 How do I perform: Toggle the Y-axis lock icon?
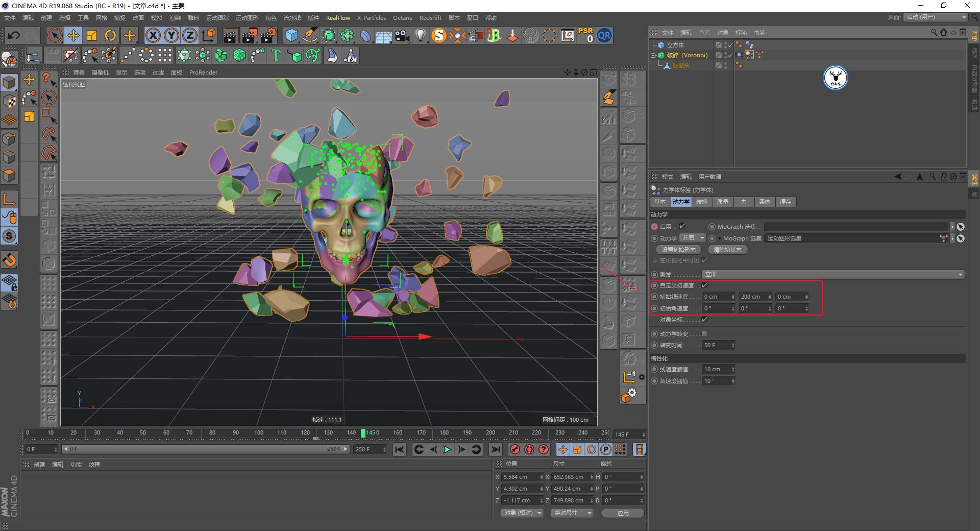point(171,35)
